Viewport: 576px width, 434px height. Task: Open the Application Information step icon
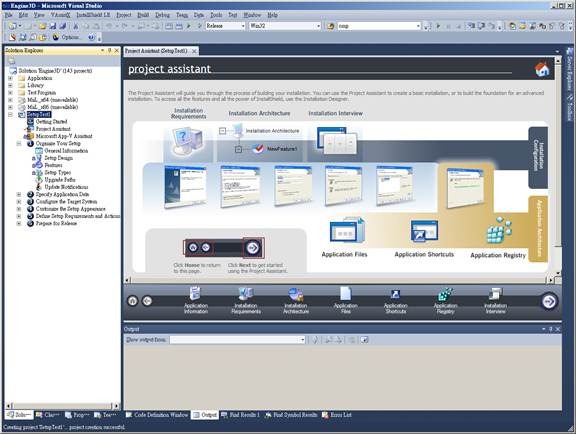pyautogui.click(x=195, y=293)
